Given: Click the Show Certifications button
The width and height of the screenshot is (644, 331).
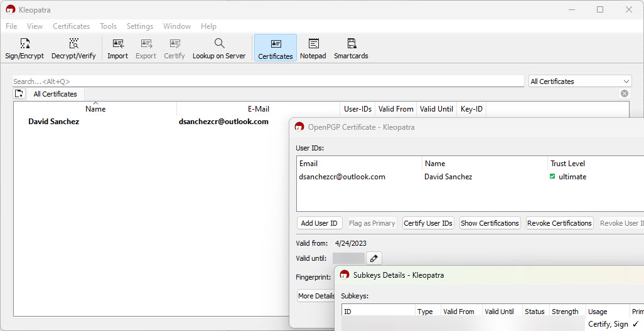Looking at the screenshot, I should click(490, 223).
